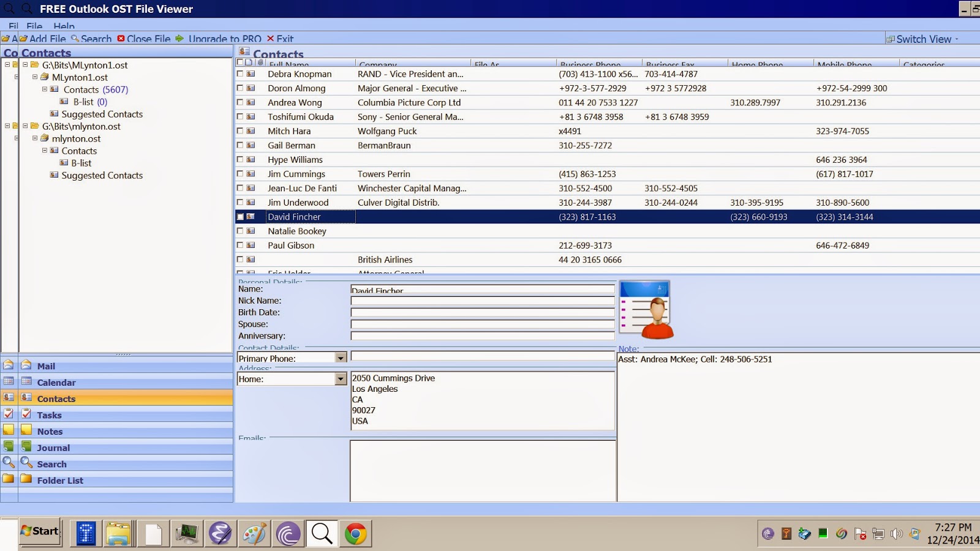Open the Primary Phone dropdown
980x551 pixels.
pos(341,358)
